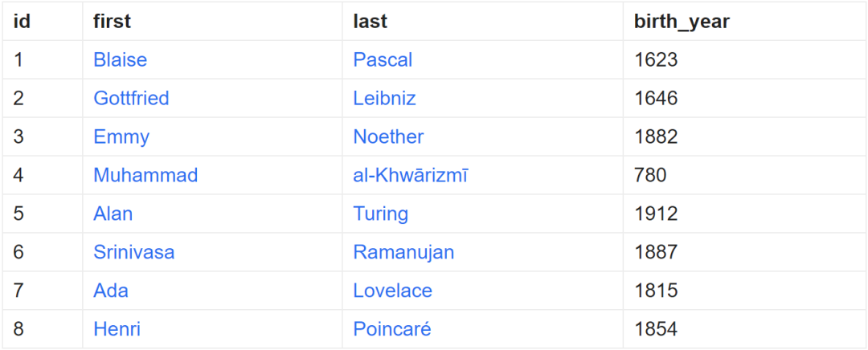
Task: Click the last column header
Action: [x=370, y=22]
